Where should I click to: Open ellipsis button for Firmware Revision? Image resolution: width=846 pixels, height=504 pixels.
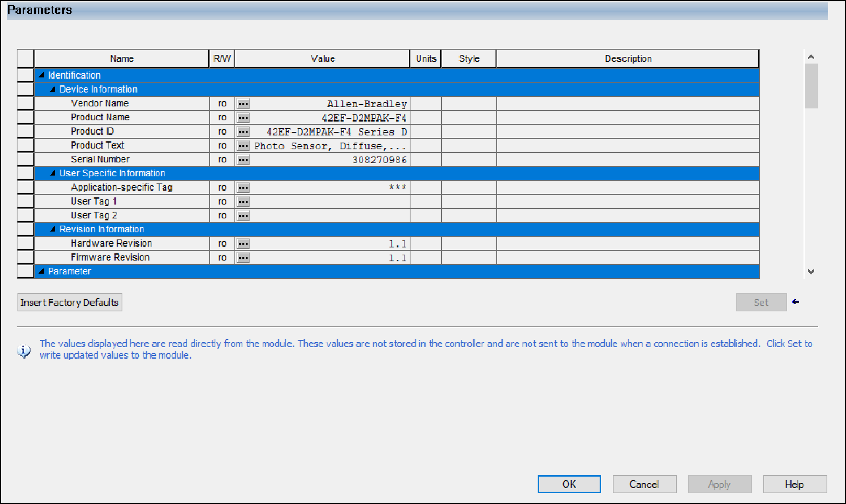point(243,258)
